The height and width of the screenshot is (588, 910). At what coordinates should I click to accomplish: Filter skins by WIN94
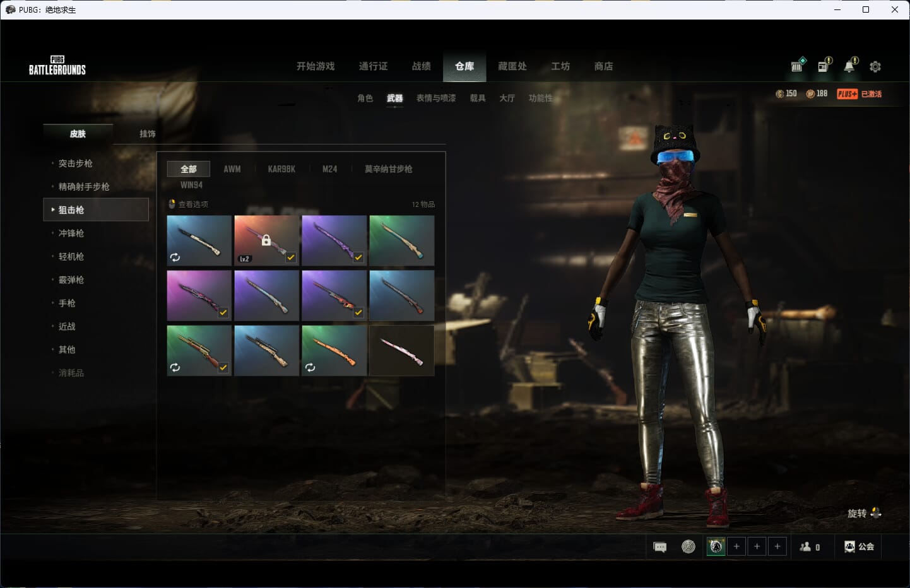point(191,185)
